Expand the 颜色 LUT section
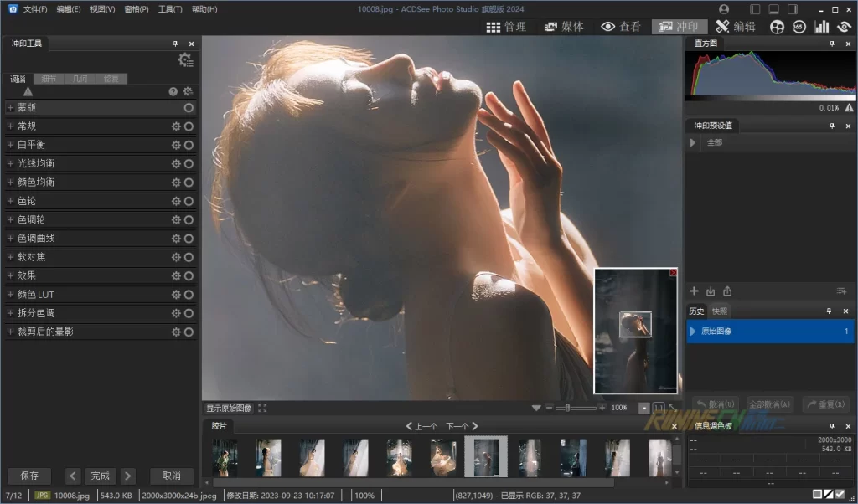Image resolution: width=858 pixels, height=504 pixels. coord(11,295)
